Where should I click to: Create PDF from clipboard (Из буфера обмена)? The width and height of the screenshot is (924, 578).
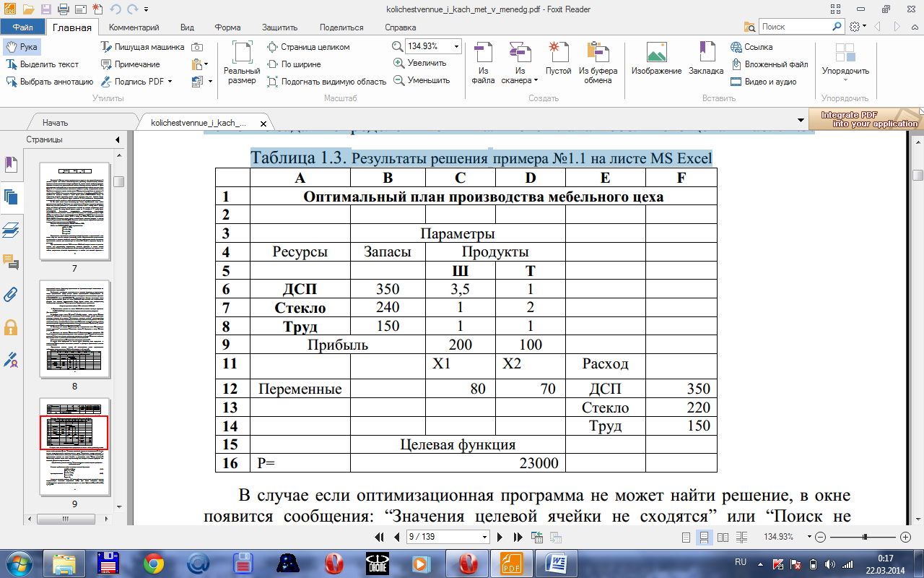(x=598, y=63)
